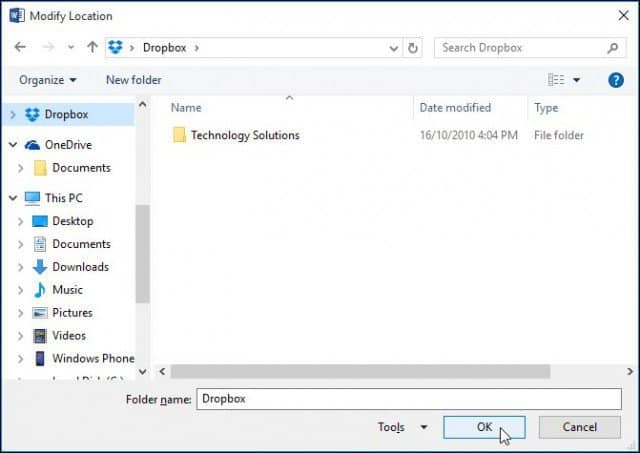
Task: Expand Documents under OneDrive
Action: click(20, 168)
